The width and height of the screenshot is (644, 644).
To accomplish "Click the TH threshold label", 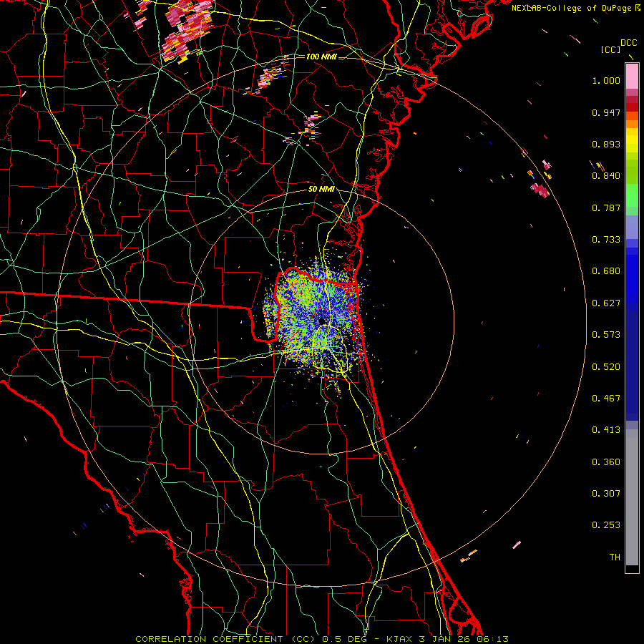I will (x=615, y=557).
